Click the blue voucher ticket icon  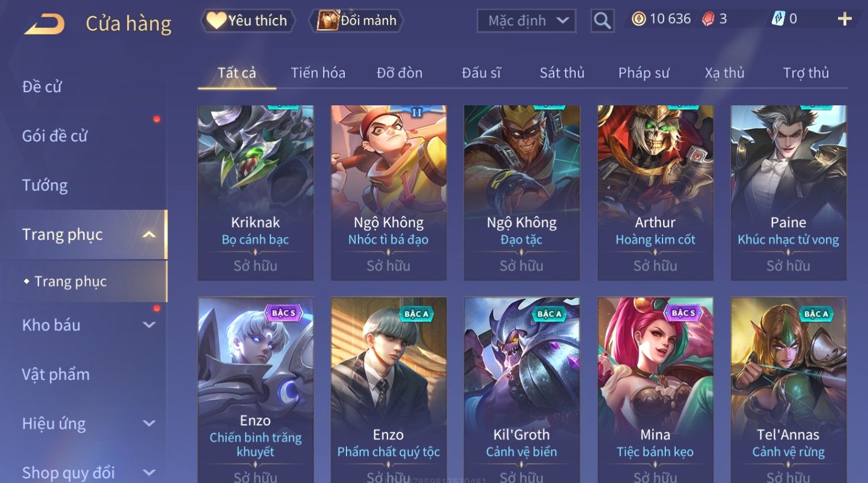pos(778,19)
